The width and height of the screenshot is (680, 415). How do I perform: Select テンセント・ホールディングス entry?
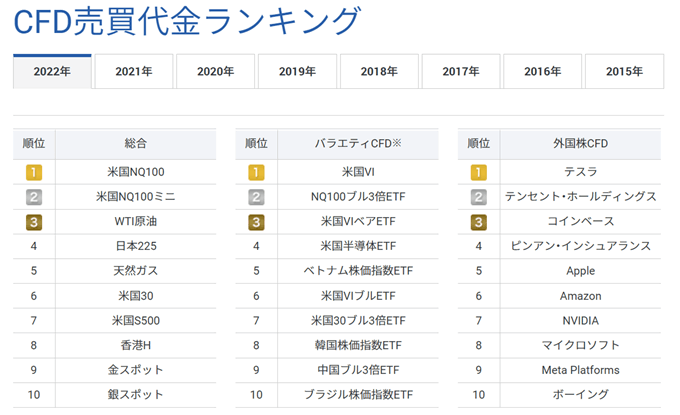click(581, 197)
